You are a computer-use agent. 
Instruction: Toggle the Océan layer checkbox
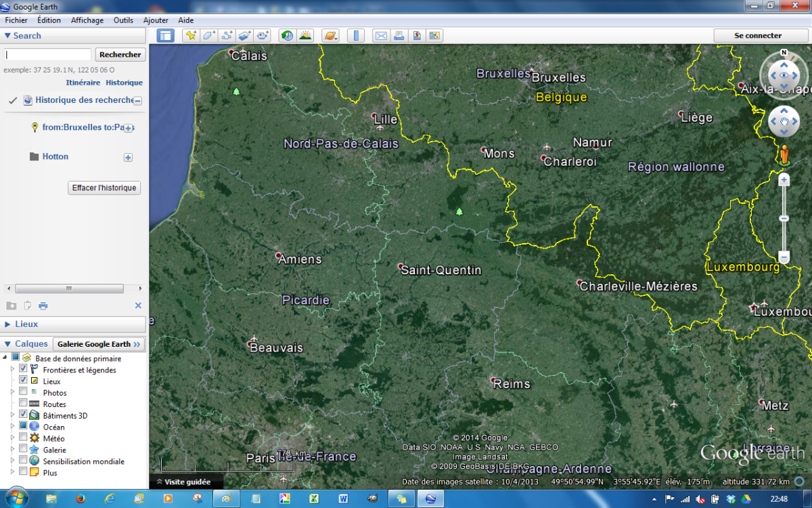pyautogui.click(x=23, y=426)
